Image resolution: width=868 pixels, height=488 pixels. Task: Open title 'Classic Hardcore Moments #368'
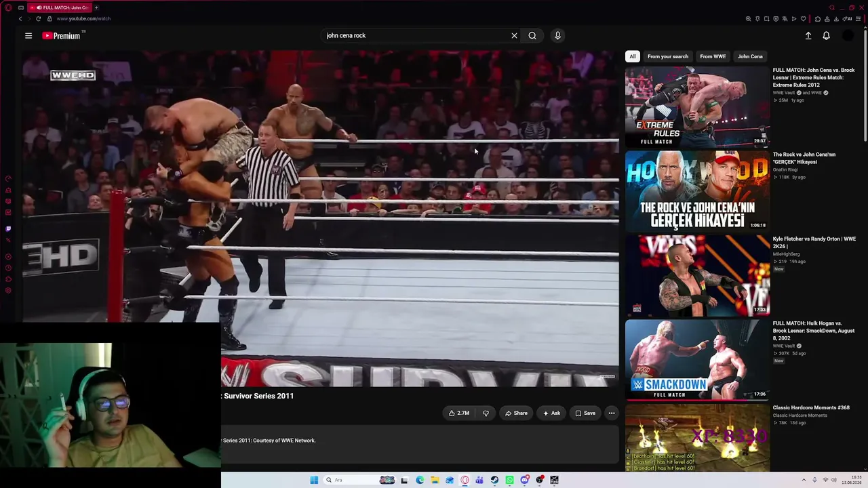(x=811, y=408)
